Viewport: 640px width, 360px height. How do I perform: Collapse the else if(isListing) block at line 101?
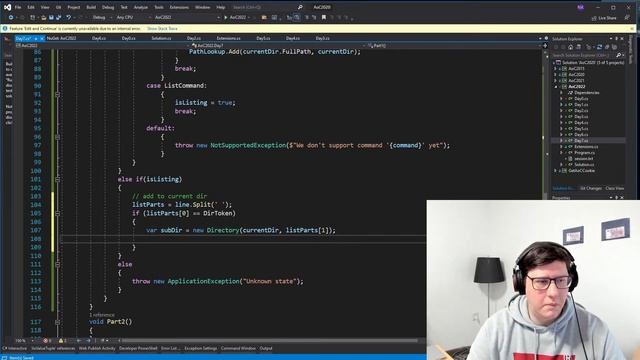(58, 179)
